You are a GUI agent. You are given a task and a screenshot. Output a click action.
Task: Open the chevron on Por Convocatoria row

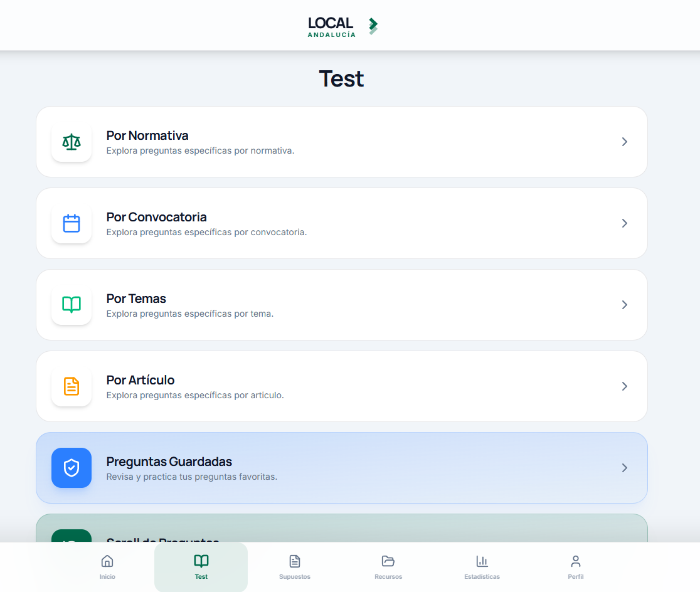click(625, 223)
